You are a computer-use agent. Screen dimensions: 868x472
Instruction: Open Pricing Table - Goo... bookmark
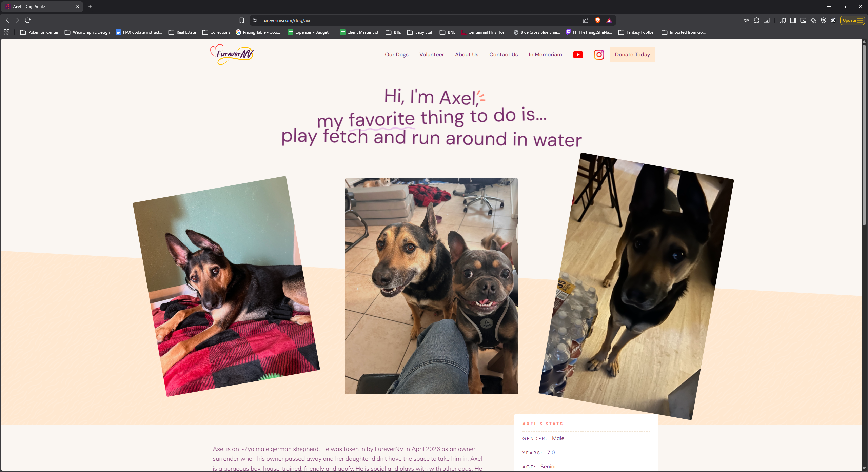click(x=258, y=32)
